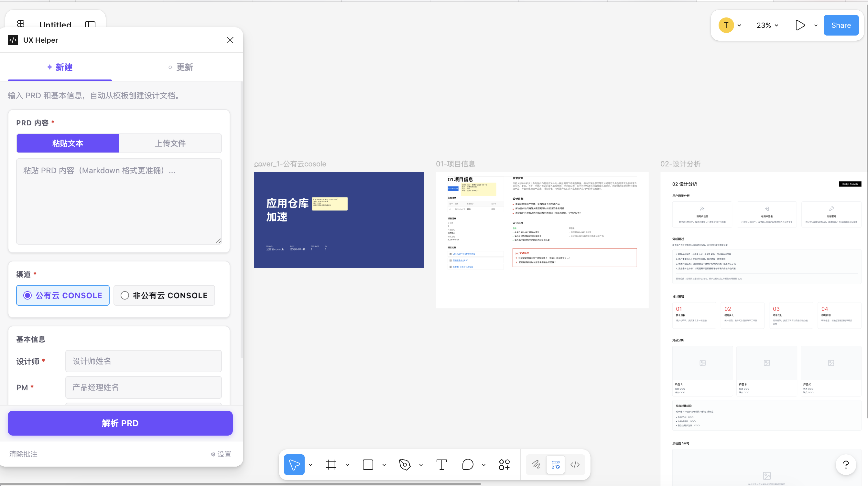Image resolution: width=868 pixels, height=486 pixels.
Task: Select the 01-项目信息 frame label
Action: (456, 164)
